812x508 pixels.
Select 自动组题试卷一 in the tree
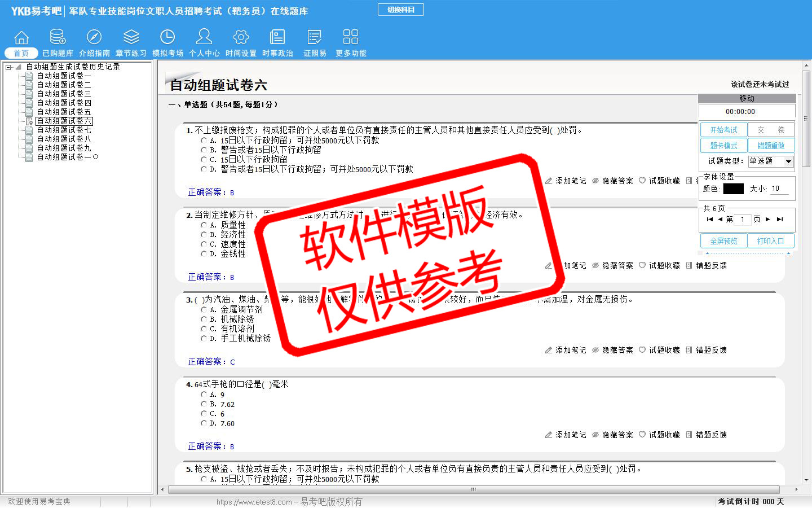pos(64,76)
